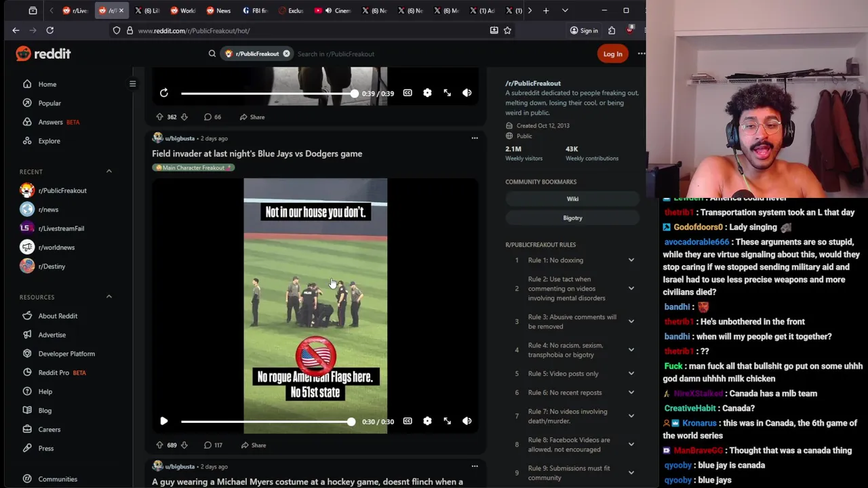Viewport: 868px width, 488px height.
Task: Play the Blue Jays field invader video
Action: pos(164,421)
